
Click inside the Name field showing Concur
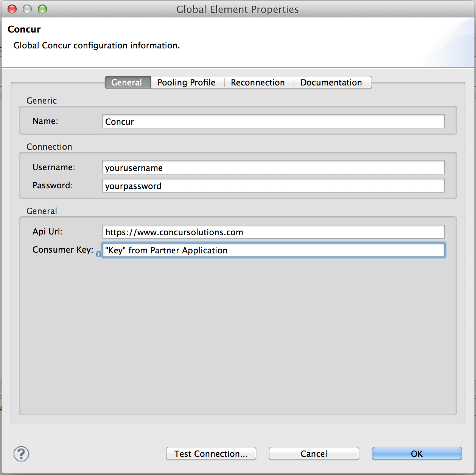point(273,121)
